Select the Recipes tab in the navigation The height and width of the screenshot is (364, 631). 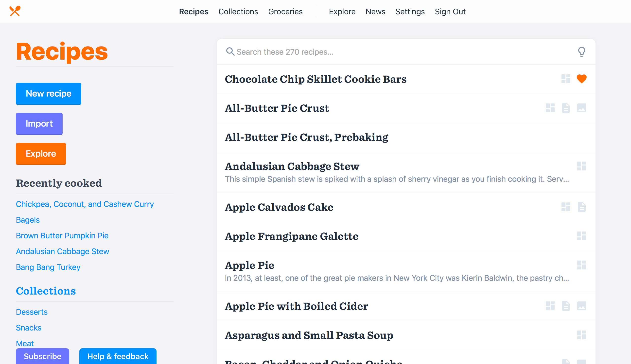[193, 11]
